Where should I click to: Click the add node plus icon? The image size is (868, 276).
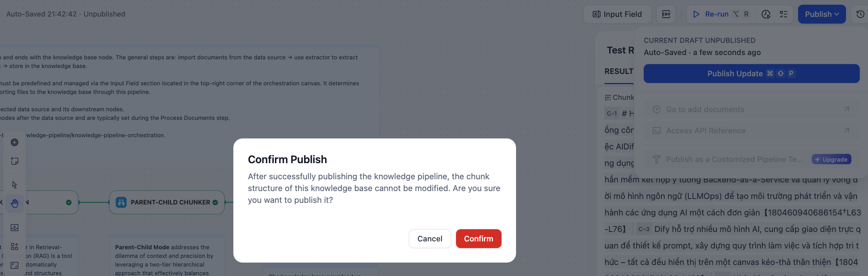(15, 142)
